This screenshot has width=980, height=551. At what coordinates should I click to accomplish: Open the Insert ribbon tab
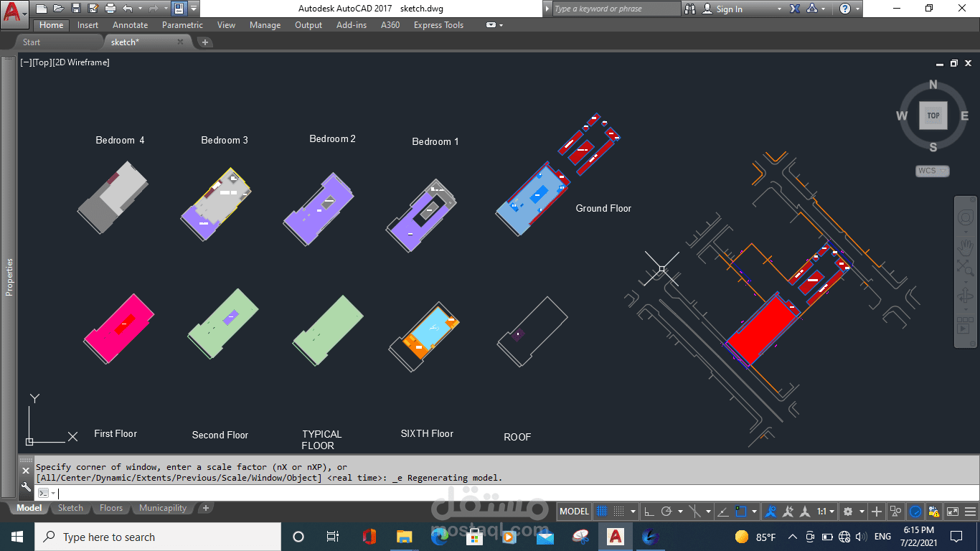[88, 25]
